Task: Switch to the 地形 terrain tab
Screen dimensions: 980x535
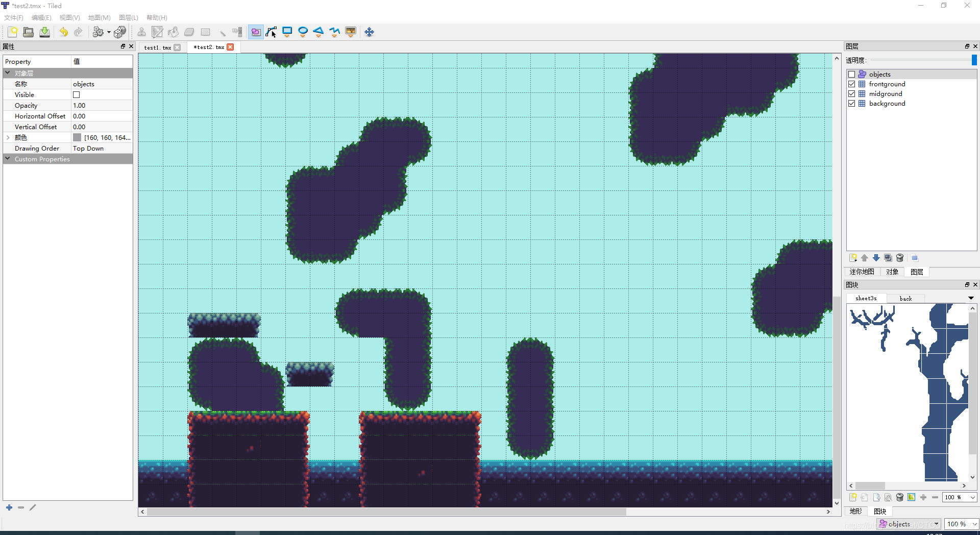Action: 856,512
